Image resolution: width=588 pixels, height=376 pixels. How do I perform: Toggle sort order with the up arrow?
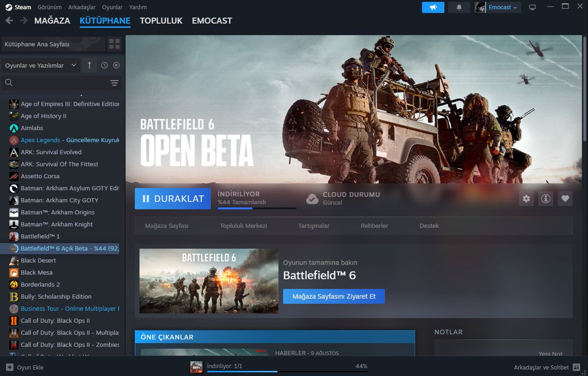[89, 65]
